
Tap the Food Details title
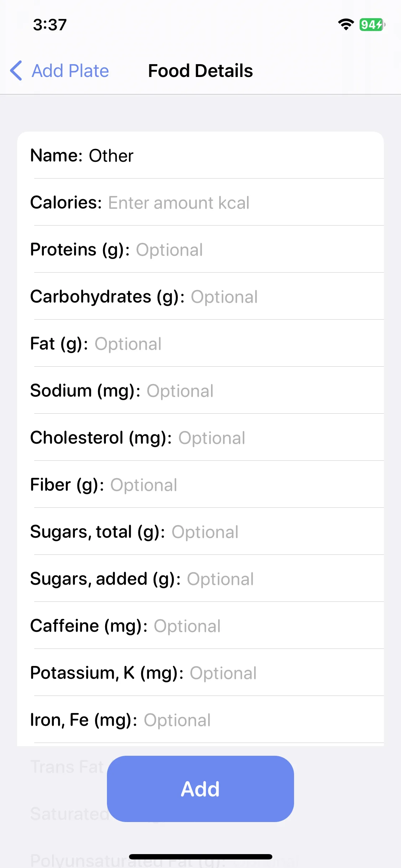pos(200,71)
